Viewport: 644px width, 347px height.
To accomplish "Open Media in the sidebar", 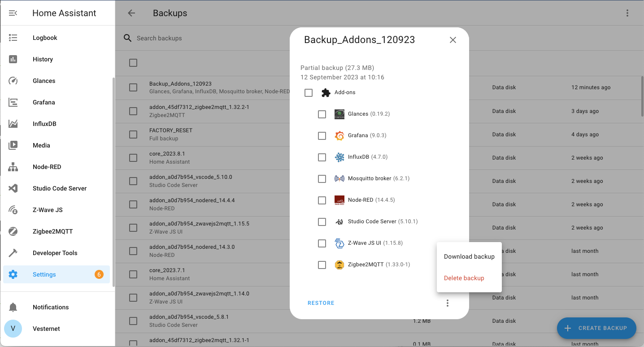I will click(57, 145).
